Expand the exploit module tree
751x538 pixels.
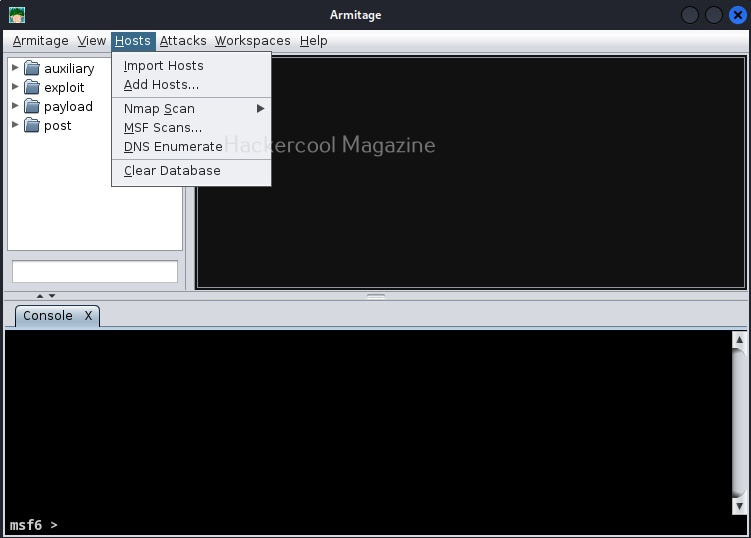[x=15, y=87]
